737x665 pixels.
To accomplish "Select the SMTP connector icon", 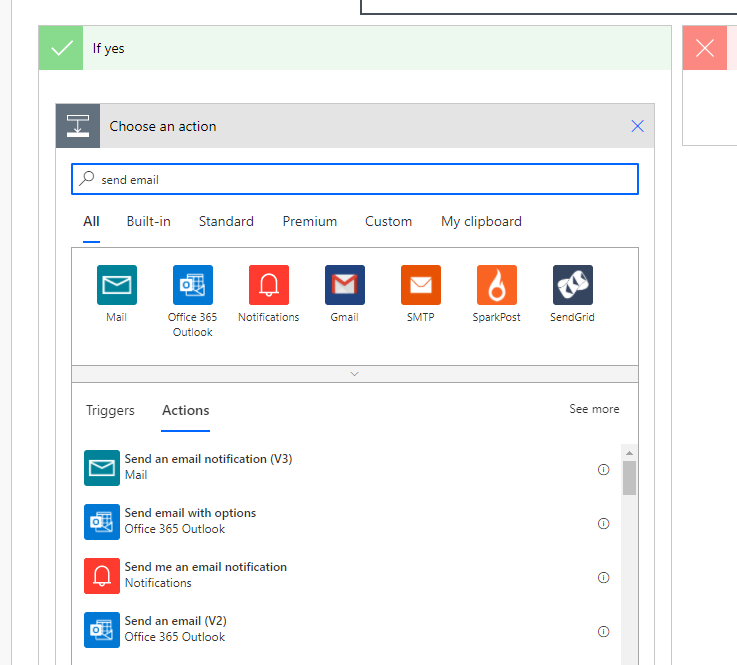I will coord(421,285).
